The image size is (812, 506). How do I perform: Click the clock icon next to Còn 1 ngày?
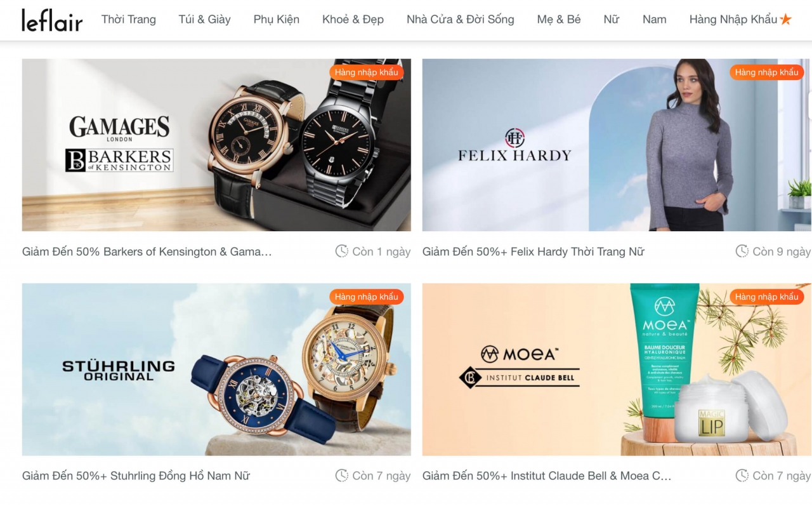coord(342,251)
